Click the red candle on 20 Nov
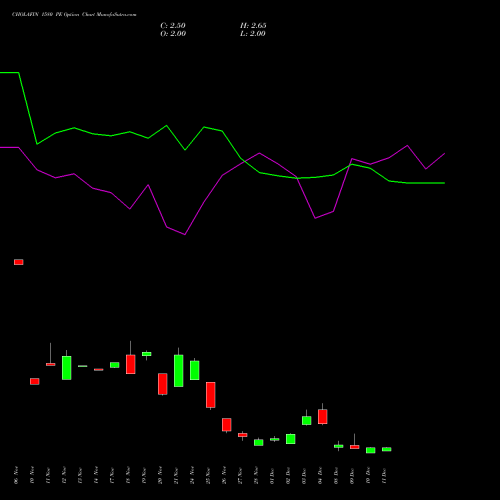500x500 pixels. point(163,384)
